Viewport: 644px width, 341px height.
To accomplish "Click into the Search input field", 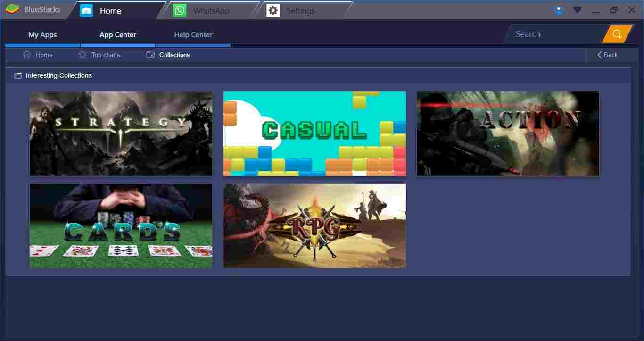I will pyautogui.click(x=556, y=34).
